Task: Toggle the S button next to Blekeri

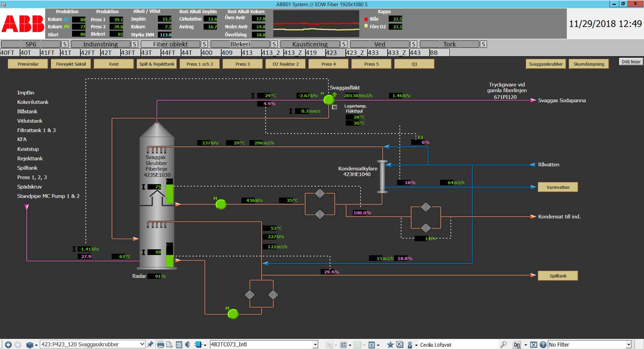Action: 274,44
